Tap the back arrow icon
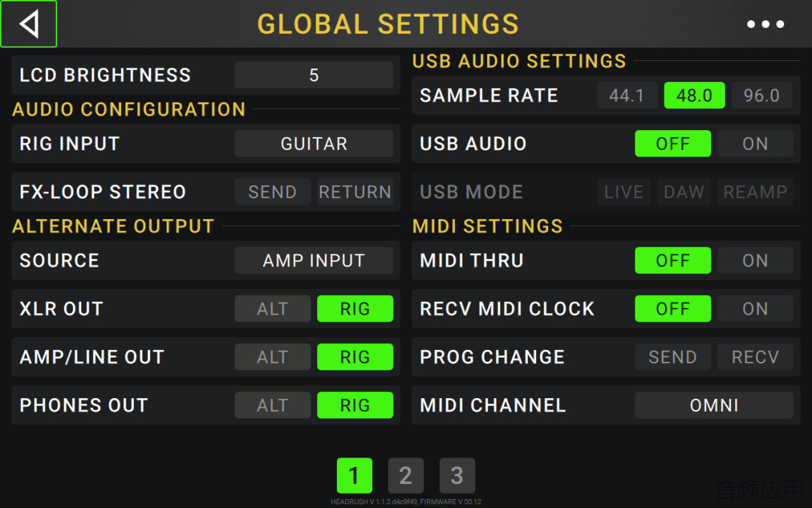The width and height of the screenshot is (812, 508). coord(29,24)
